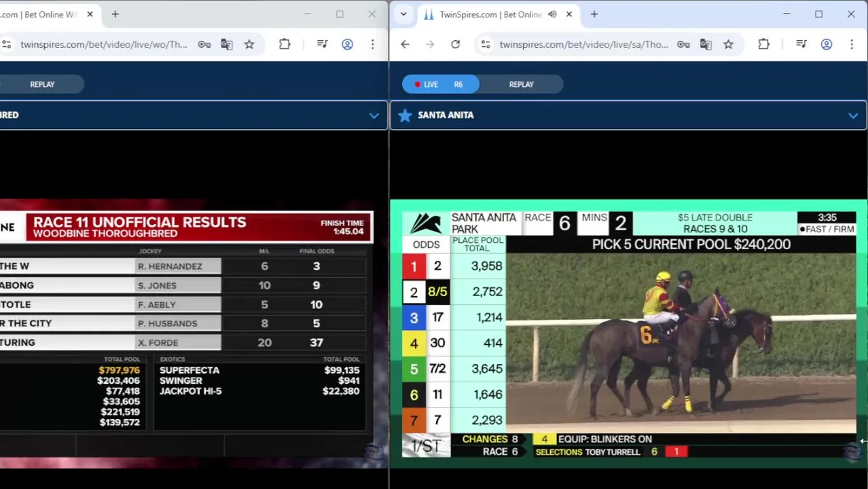Click site info icon in left window address bar

[x=6, y=45]
